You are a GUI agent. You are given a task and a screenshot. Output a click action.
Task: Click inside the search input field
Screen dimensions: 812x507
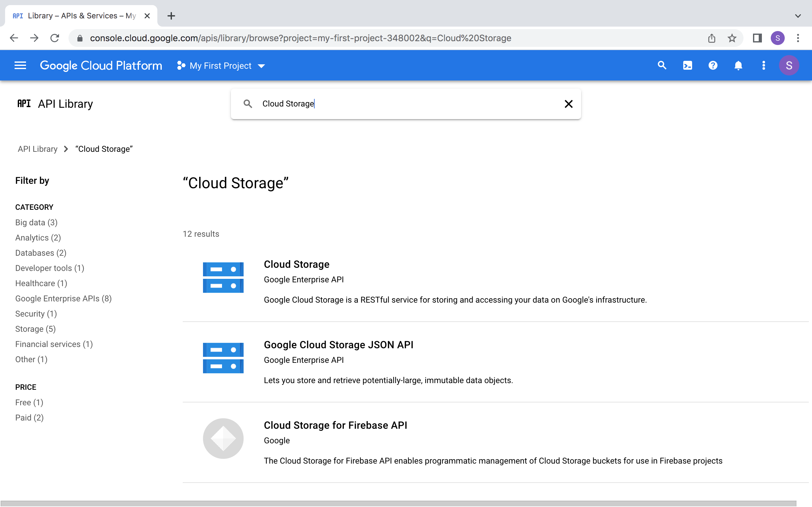pyautogui.click(x=406, y=104)
